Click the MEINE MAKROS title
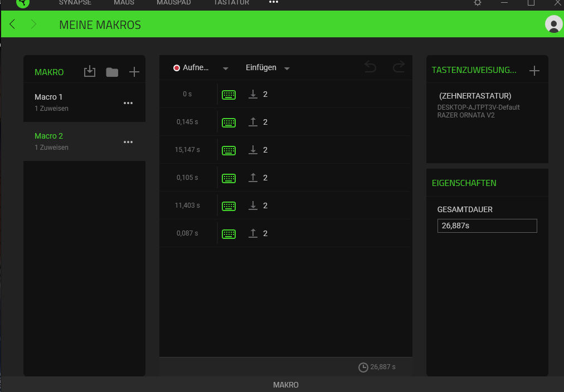 coord(100,25)
